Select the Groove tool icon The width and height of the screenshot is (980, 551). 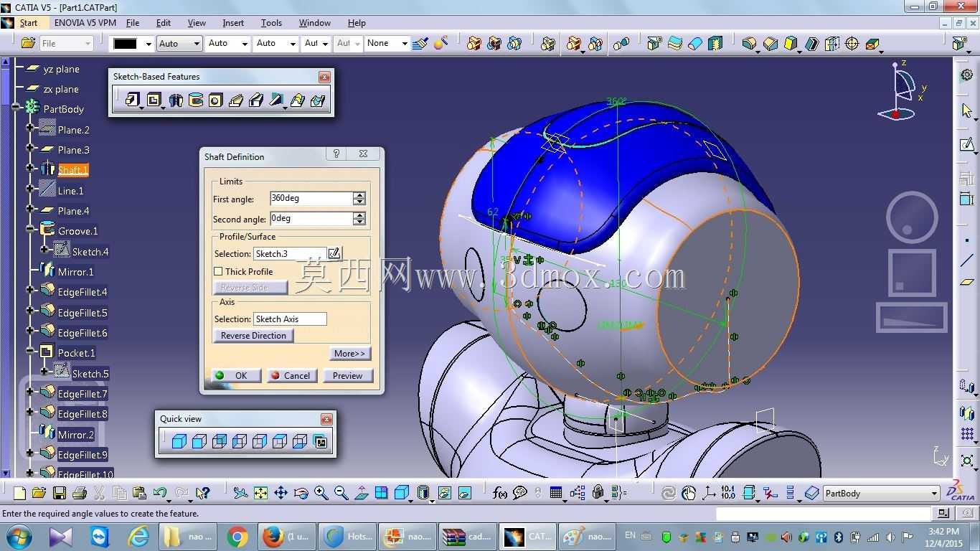click(195, 100)
